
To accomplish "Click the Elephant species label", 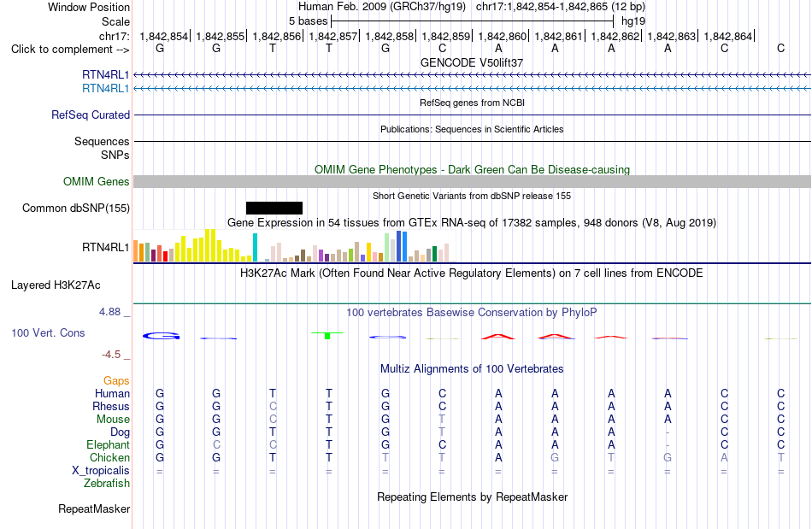I will point(108,445).
